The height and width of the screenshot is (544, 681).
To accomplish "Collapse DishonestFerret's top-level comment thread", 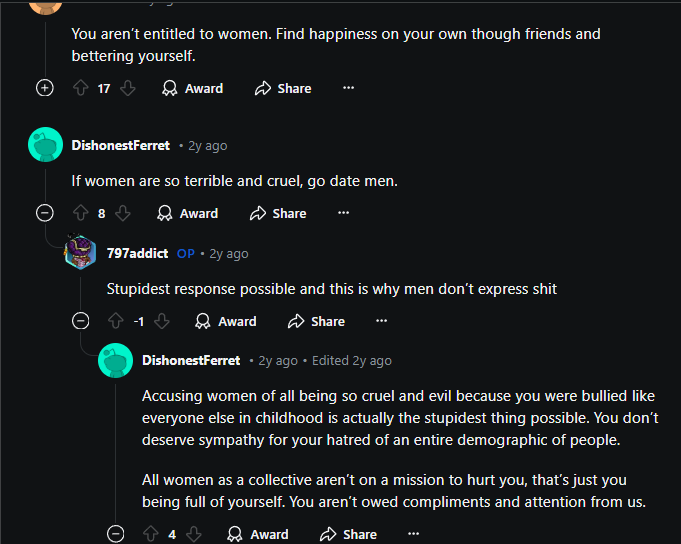I will point(44,213).
